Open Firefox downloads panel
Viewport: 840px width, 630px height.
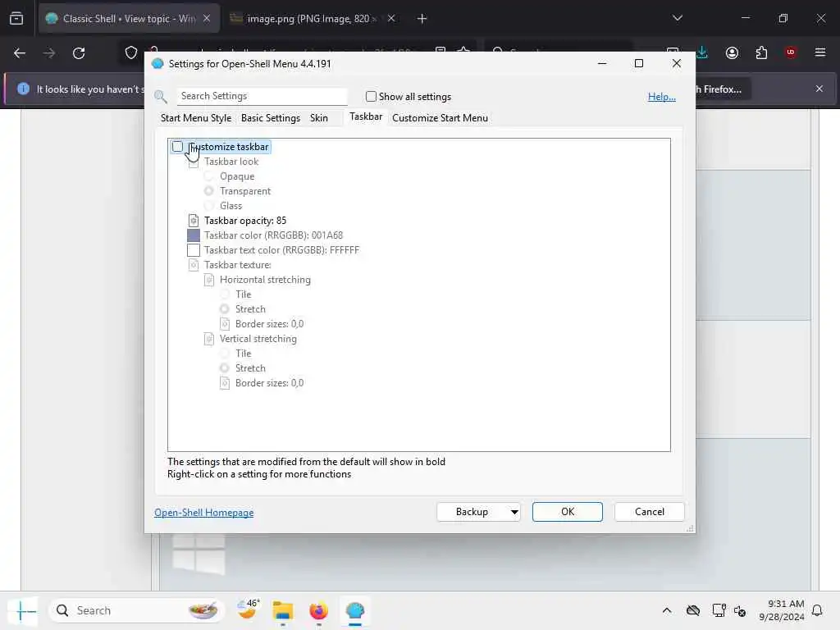click(702, 52)
